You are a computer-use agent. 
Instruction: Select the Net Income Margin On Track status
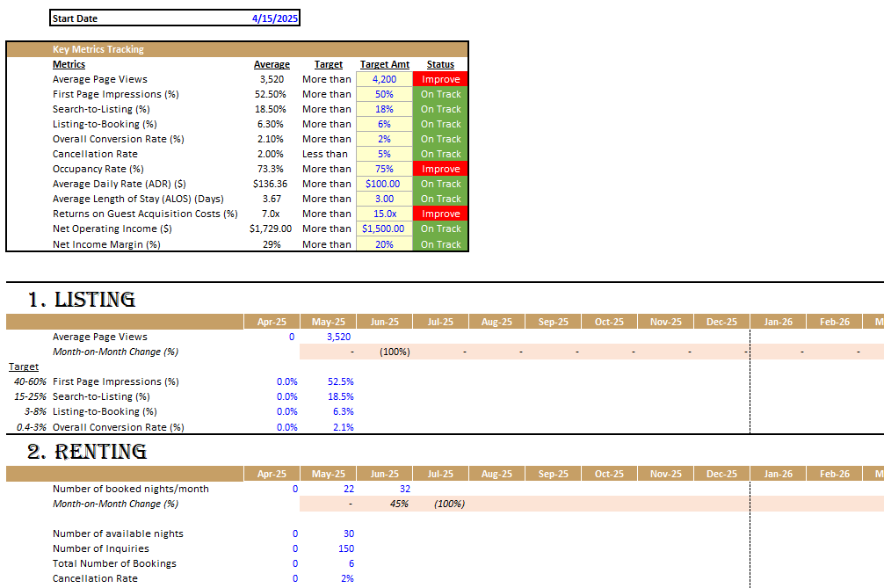(x=440, y=244)
